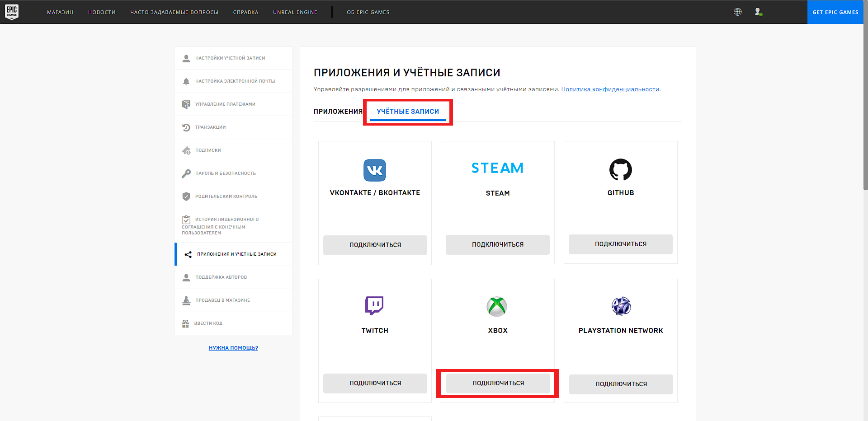Click the PlayStation Network logo
Image resolution: width=868 pixels, height=421 pixels.
point(621,306)
